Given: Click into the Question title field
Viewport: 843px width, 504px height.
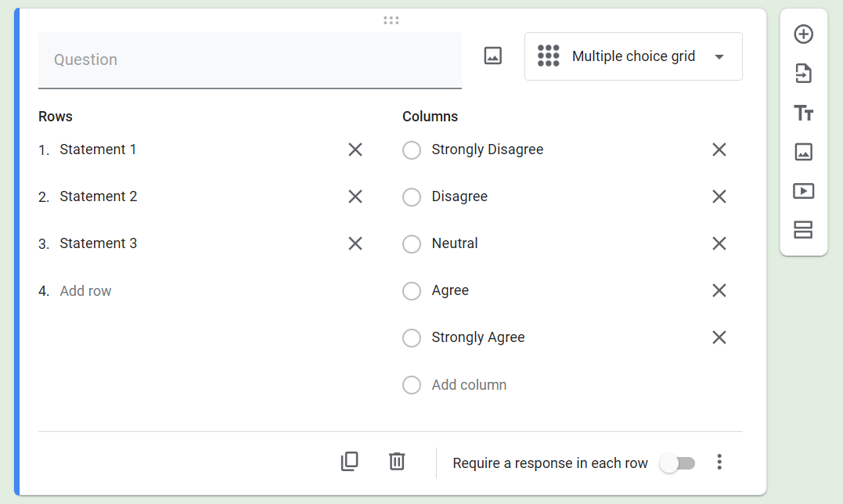Looking at the screenshot, I should click(x=250, y=60).
